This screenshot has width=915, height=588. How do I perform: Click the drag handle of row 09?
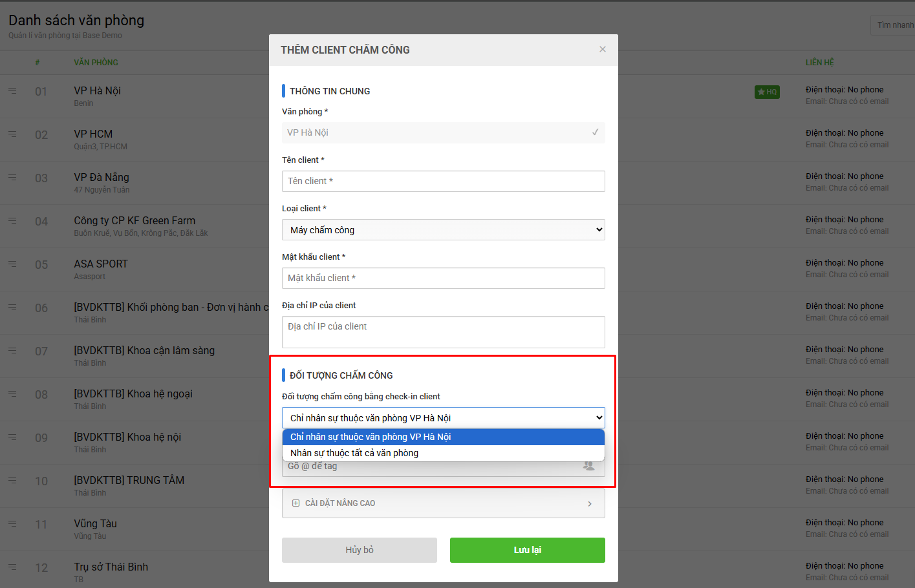(12, 437)
